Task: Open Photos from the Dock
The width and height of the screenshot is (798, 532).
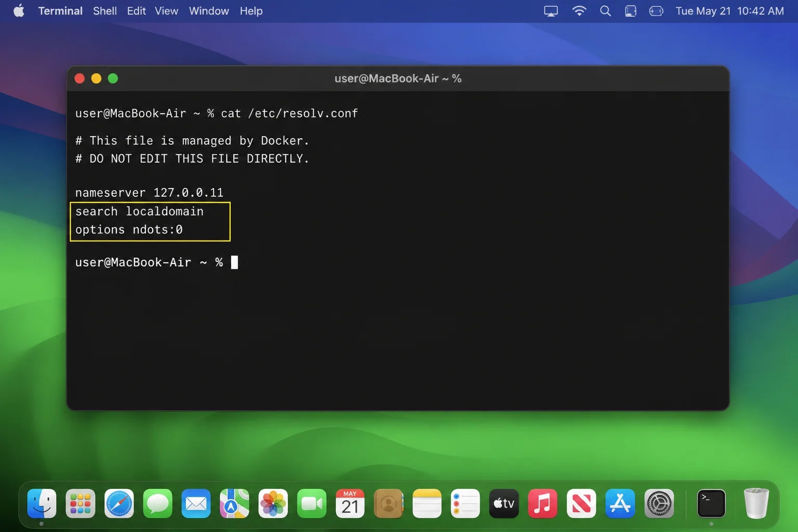Action: (273, 503)
